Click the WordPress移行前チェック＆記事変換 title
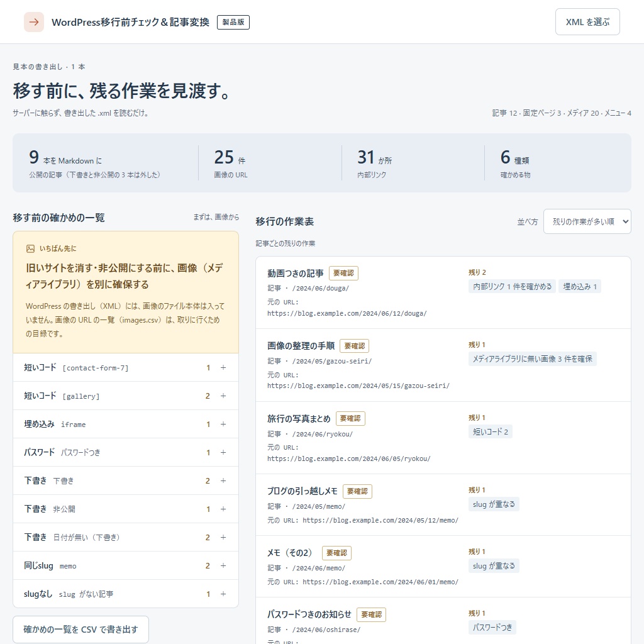Screen dimensions: 644x644 [x=130, y=22]
